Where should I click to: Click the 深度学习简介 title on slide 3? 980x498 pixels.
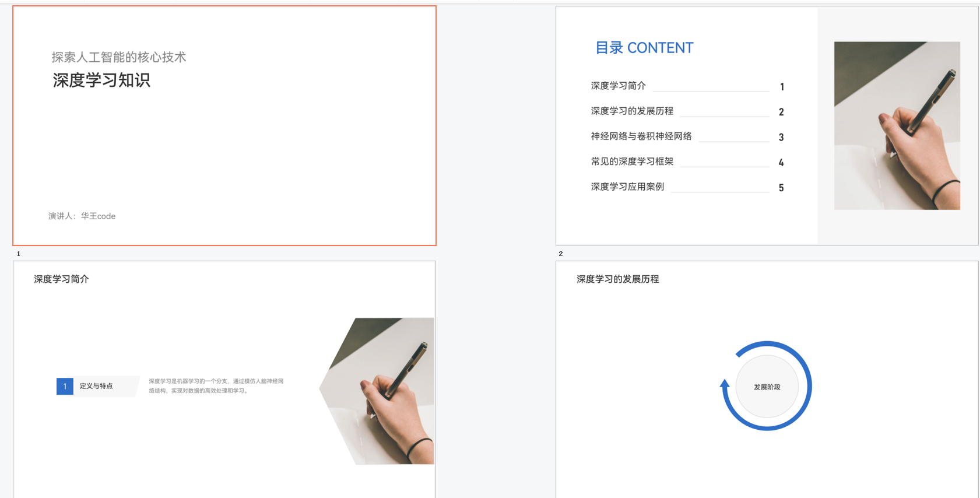(61, 279)
